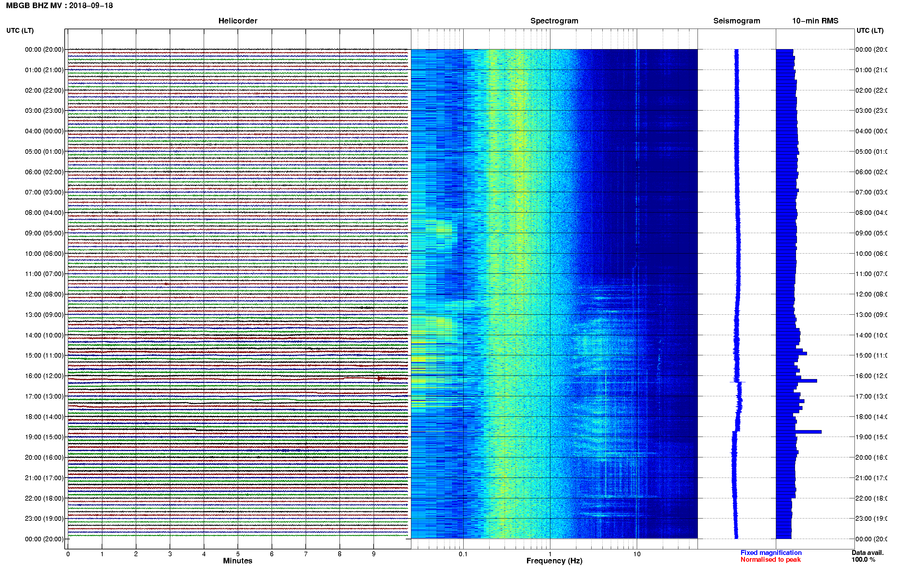
Task: Click the left 11:00 (07:00) time label
Action: click(44, 274)
